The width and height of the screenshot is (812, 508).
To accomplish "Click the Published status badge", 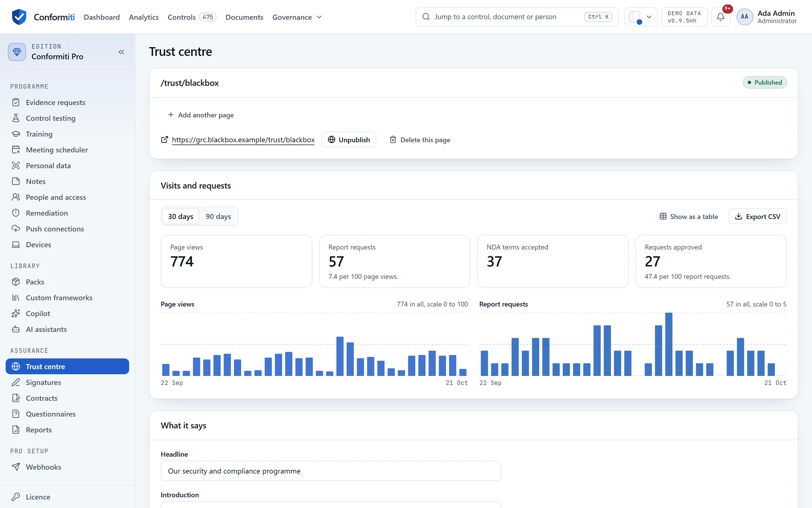I will click(765, 82).
